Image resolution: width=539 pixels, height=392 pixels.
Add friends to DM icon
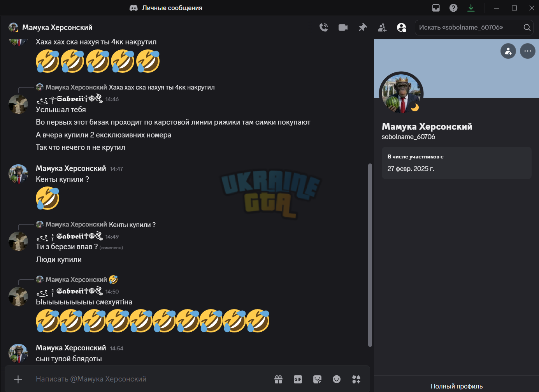click(x=382, y=27)
